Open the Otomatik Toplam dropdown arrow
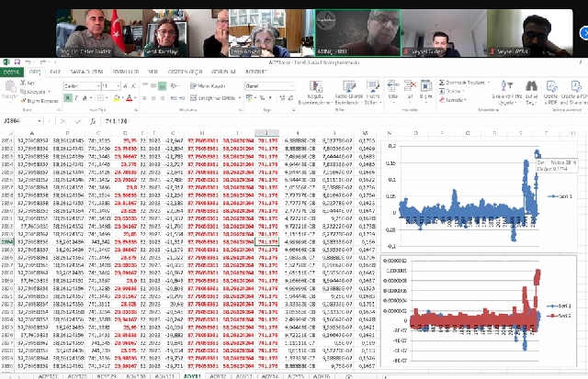This screenshot has width=588, height=379. coord(488,82)
